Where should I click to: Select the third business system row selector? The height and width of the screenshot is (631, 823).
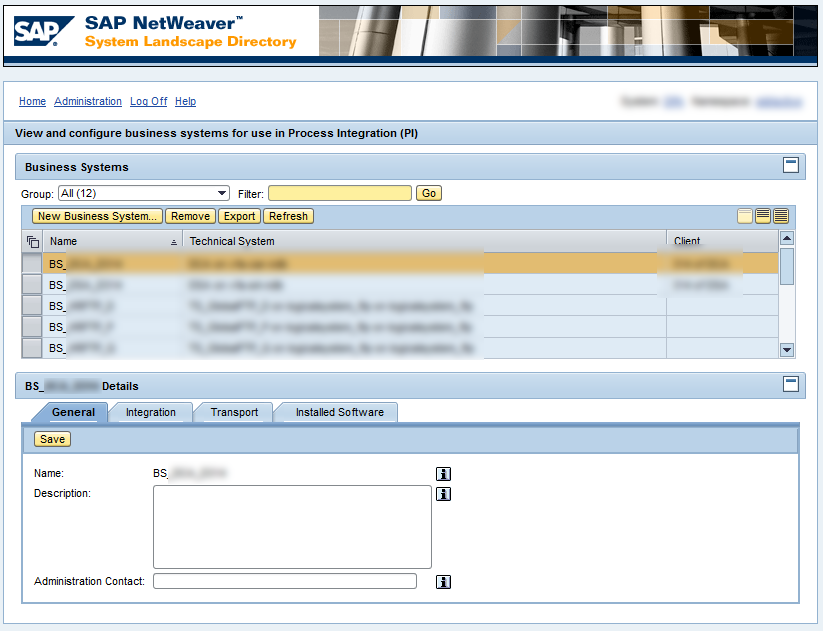coord(32,306)
